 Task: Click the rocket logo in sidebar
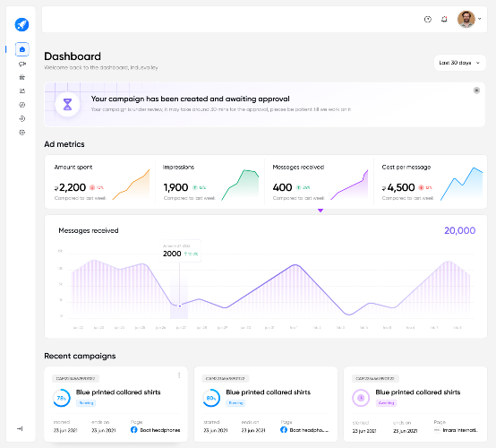[21, 24]
